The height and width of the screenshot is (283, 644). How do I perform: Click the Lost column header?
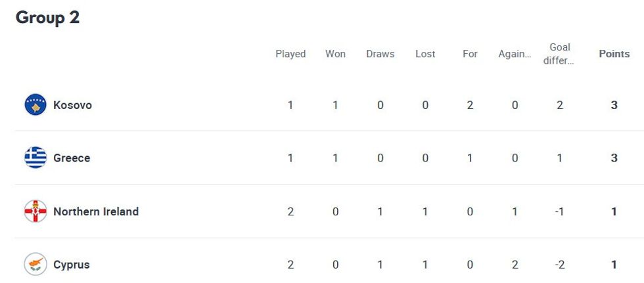[425, 54]
